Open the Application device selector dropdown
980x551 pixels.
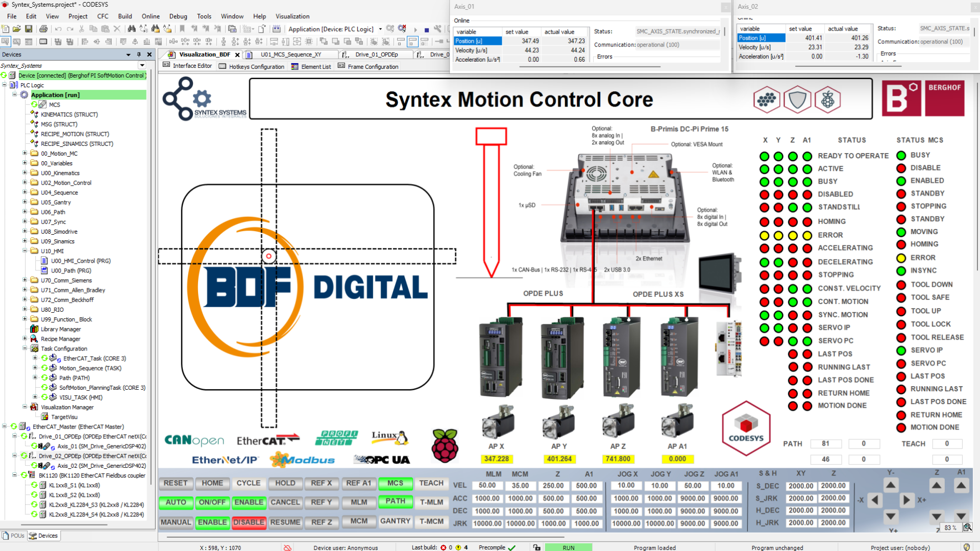[380, 29]
